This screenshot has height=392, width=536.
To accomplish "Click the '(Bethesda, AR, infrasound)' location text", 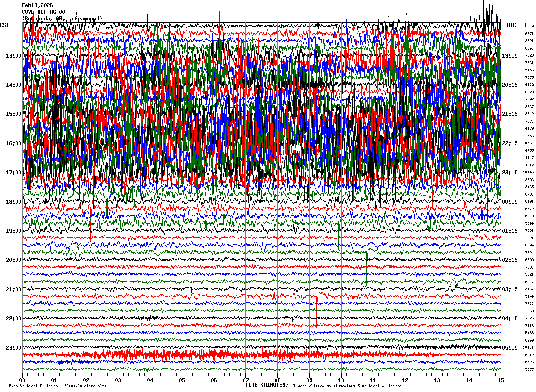I will coord(62,19).
